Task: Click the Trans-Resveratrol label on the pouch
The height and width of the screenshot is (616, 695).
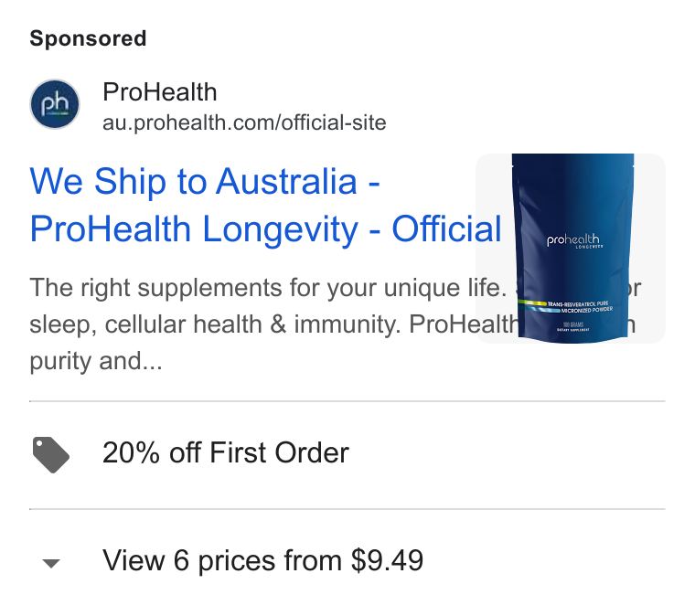Action: tap(580, 307)
